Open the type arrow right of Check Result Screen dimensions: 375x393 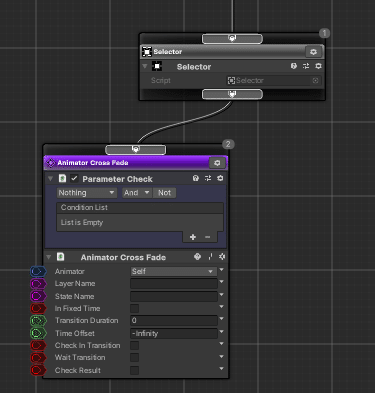(222, 368)
